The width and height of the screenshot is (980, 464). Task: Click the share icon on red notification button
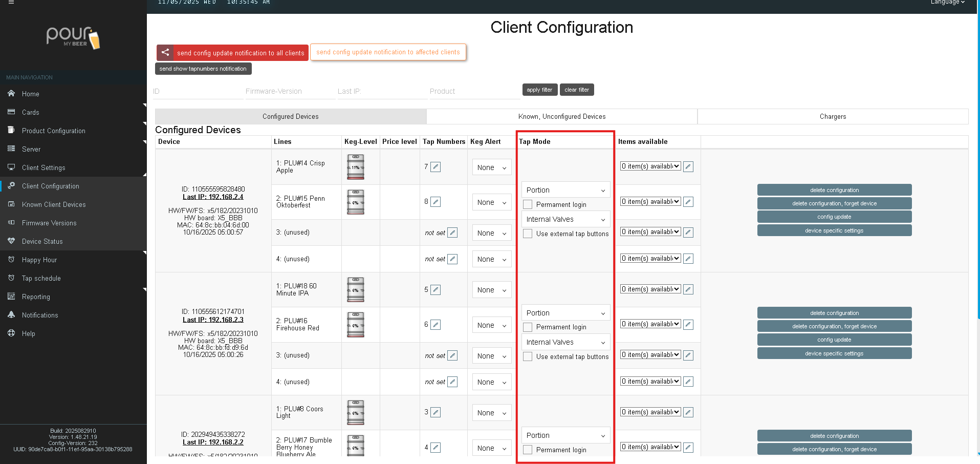[165, 52]
